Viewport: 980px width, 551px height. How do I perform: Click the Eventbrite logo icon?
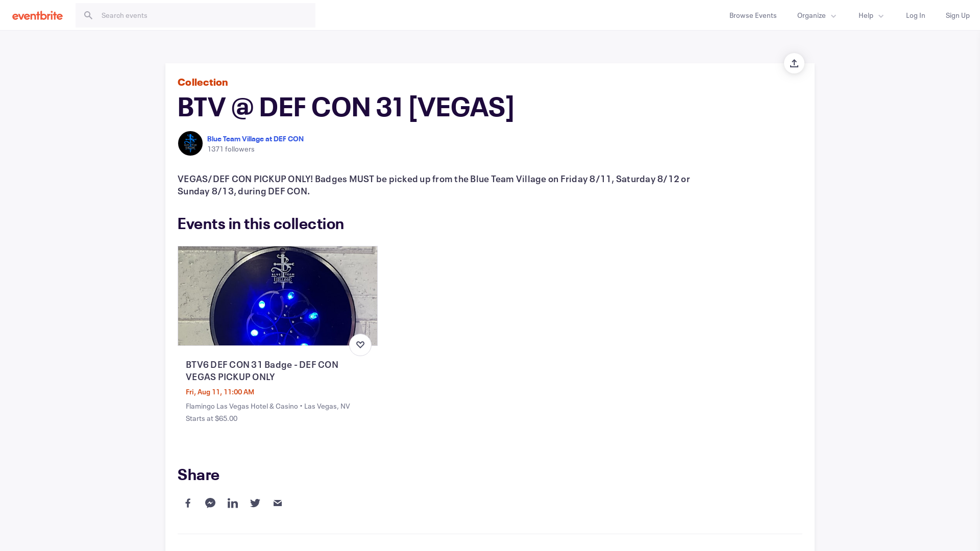[x=38, y=15]
